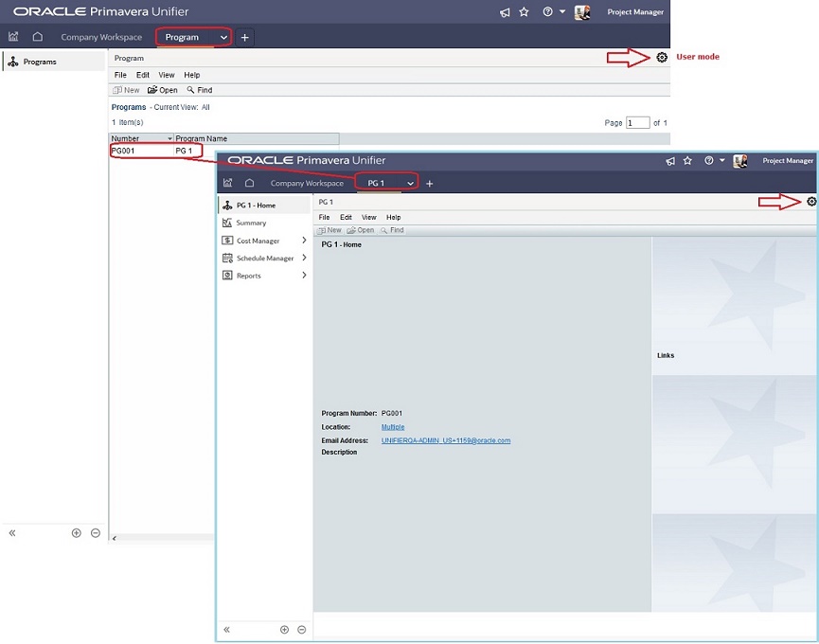Click Project Manager user name in the PG 1 window
Viewport: 819px width, 644px height.
pyautogui.click(x=788, y=161)
